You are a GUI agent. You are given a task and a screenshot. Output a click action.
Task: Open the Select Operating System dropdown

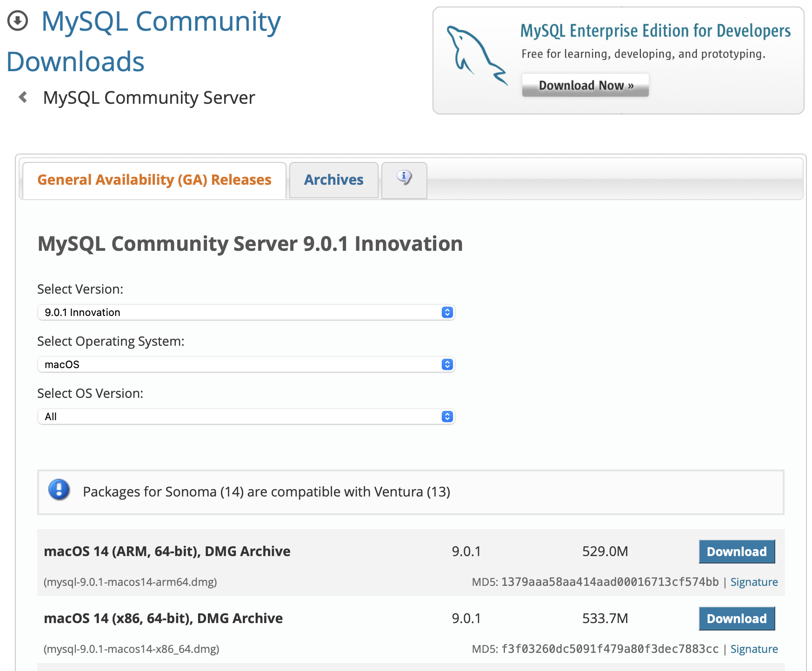(246, 364)
